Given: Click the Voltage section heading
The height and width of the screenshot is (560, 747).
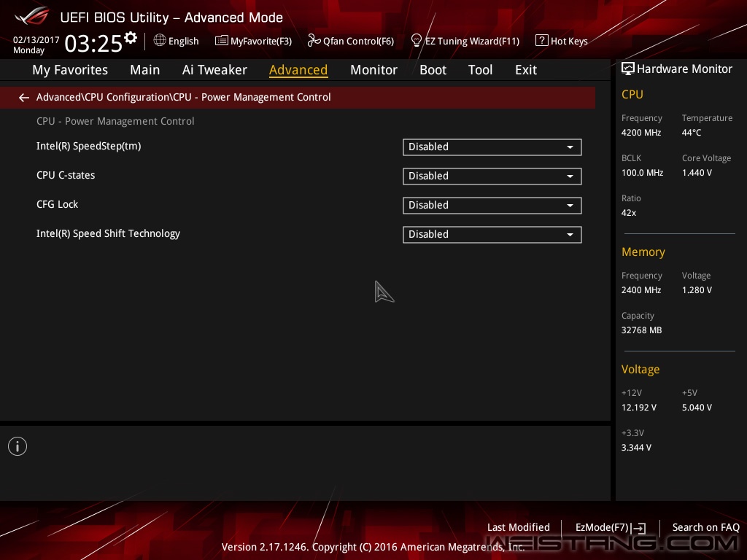Looking at the screenshot, I should 640,370.
